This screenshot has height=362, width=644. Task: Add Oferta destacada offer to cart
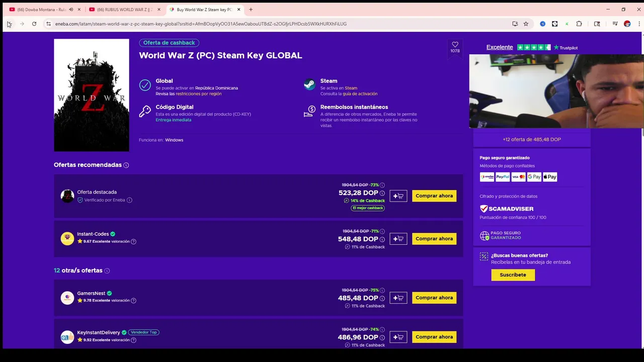point(398,196)
